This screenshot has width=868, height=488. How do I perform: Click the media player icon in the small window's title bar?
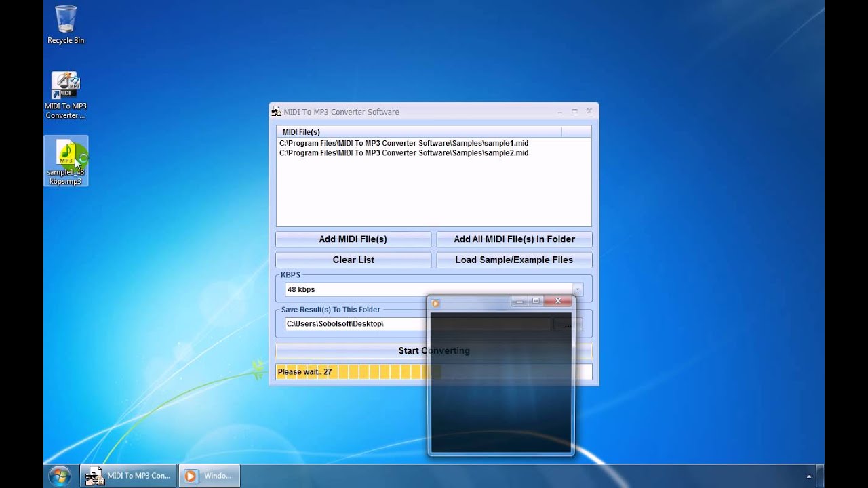(435, 303)
